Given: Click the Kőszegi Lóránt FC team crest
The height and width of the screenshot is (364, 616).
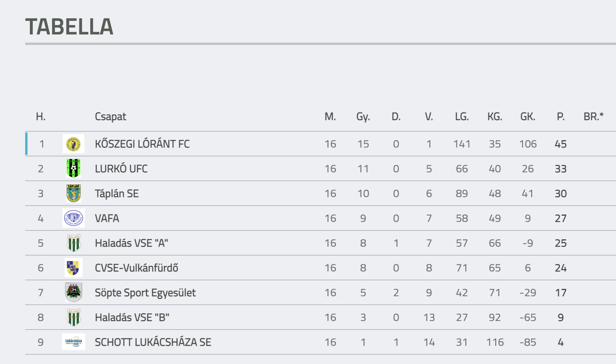Looking at the screenshot, I should [74, 144].
